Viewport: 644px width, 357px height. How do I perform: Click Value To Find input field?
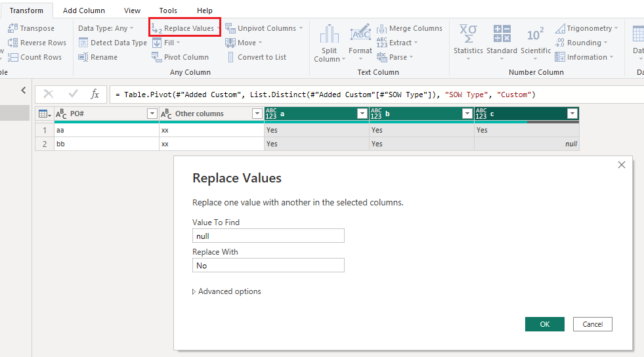[x=268, y=236]
